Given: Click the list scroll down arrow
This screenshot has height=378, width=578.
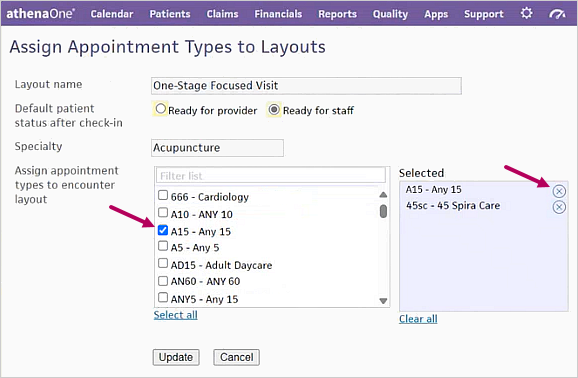Looking at the screenshot, I should [x=383, y=301].
